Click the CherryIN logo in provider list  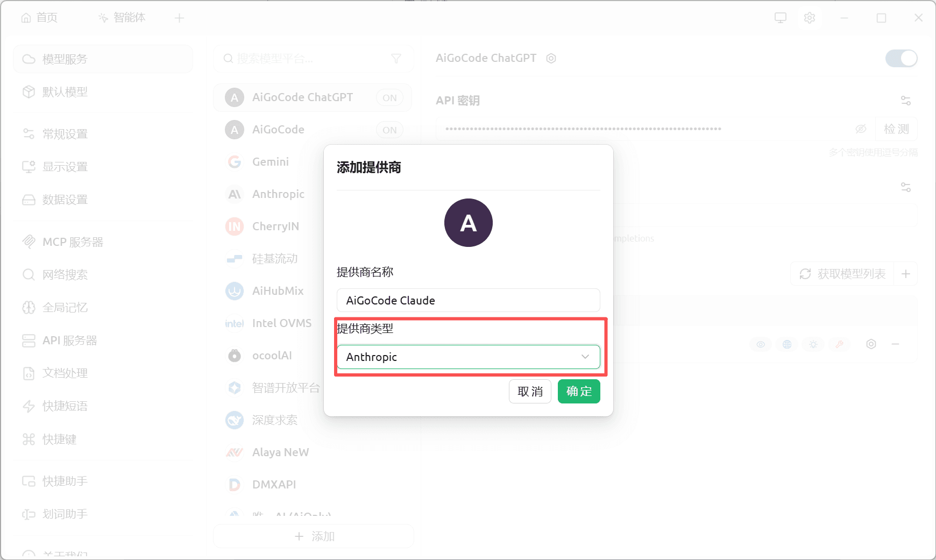point(235,226)
